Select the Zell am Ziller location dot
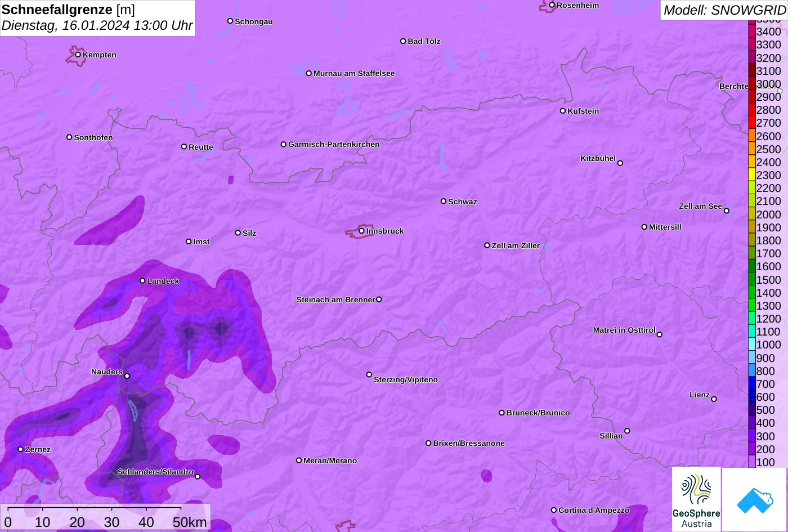Screen dimensions: 788x532 (487, 245)
